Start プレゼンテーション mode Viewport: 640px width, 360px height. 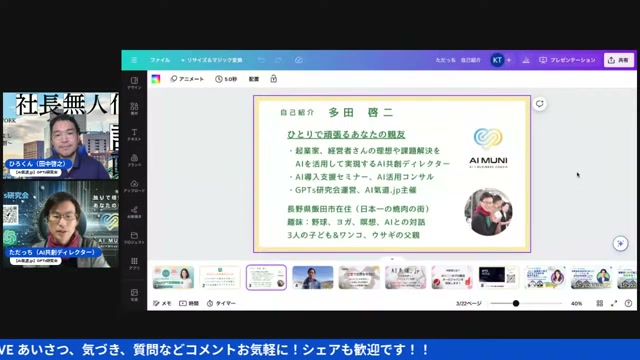point(567,60)
